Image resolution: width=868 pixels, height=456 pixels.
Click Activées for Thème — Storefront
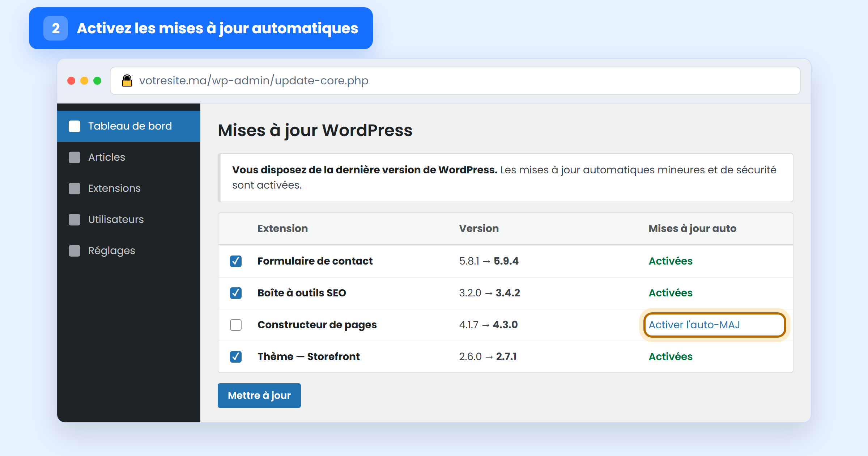click(671, 357)
